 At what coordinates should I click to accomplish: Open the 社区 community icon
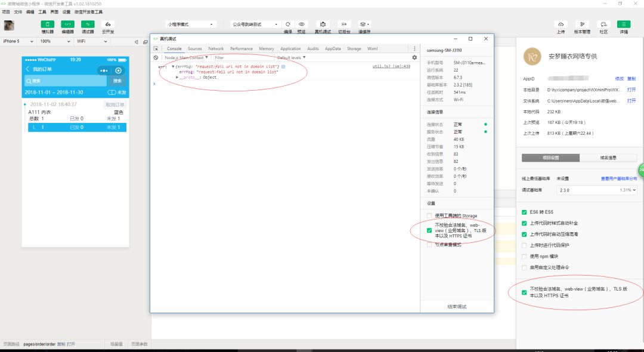603,24
